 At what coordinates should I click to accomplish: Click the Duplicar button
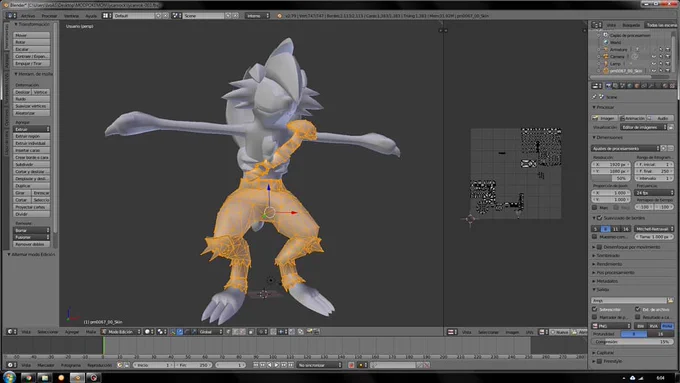pyautogui.click(x=31, y=186)
